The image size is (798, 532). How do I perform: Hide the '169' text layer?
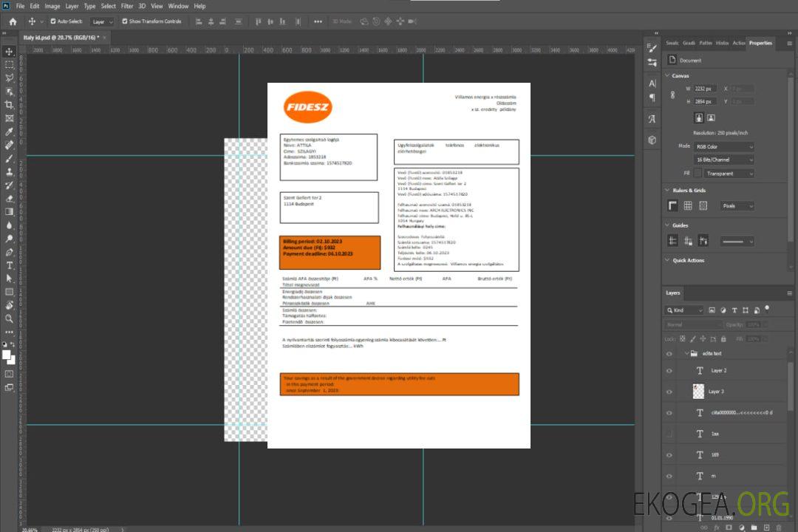(x=669, y=456)
